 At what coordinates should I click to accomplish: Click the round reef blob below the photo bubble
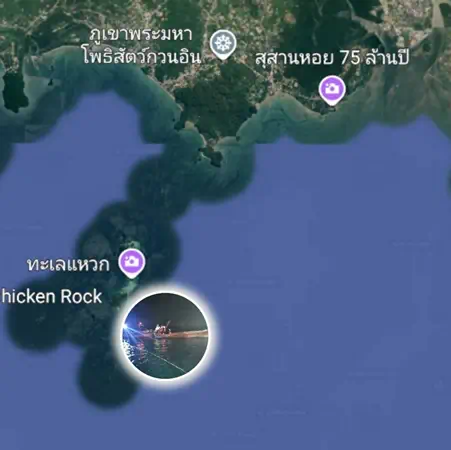tap(108, 377)
